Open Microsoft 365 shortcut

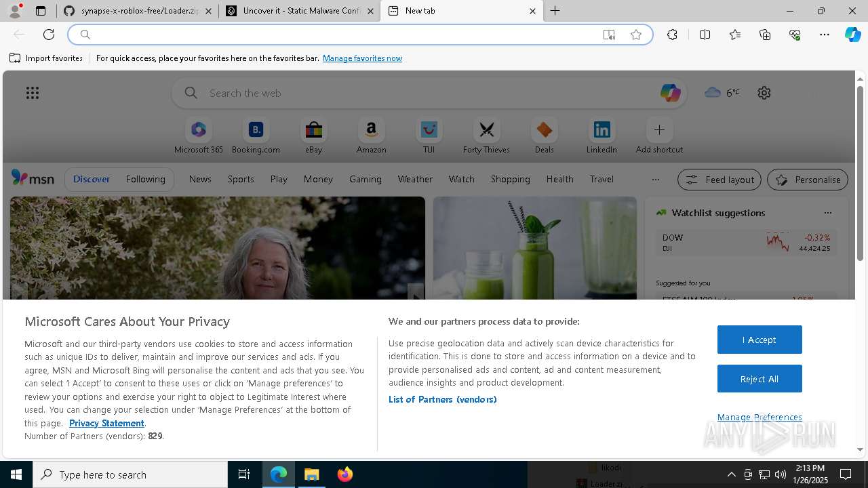[199, 136]
